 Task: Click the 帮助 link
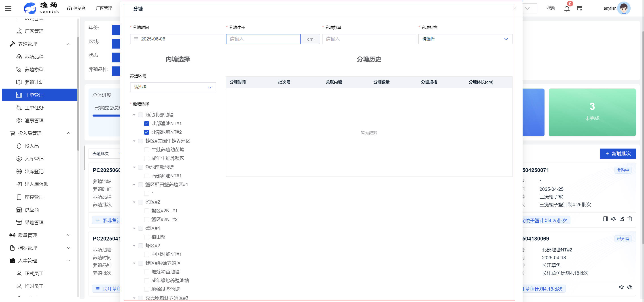[551, 8]
